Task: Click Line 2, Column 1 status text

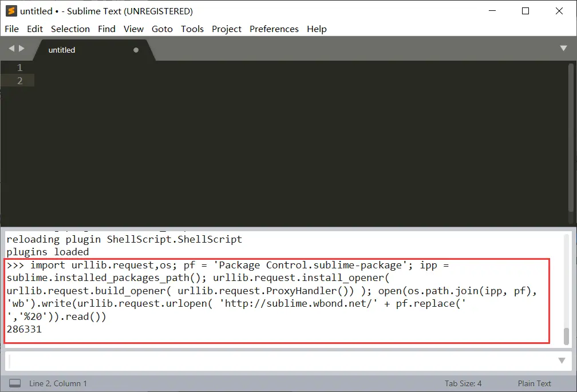Action: pos(58,383)
